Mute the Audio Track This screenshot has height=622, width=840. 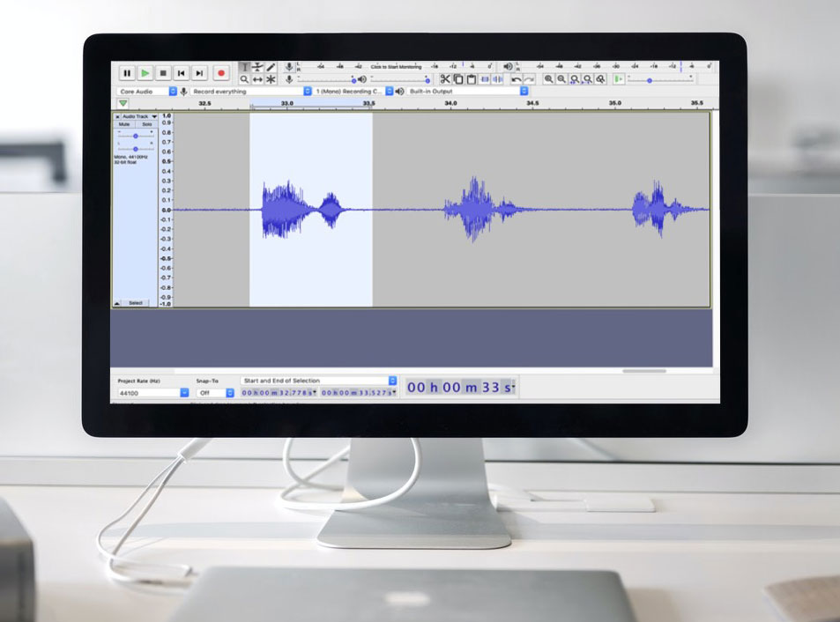(124, 124)
